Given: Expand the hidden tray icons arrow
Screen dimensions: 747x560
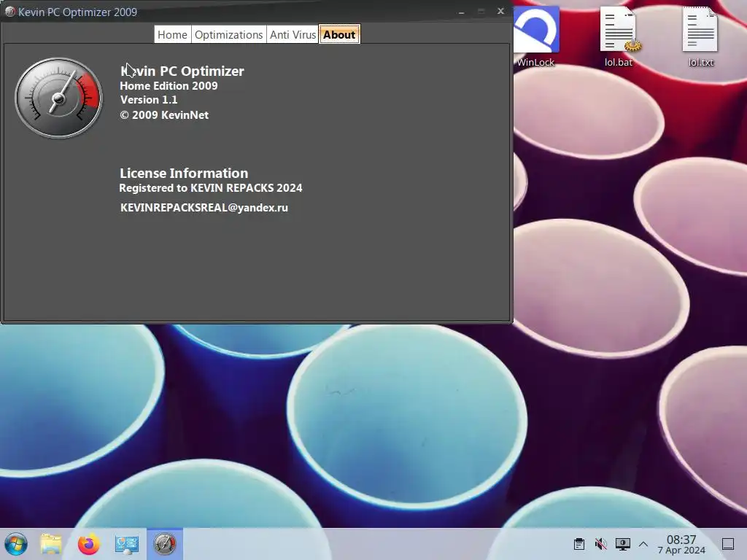Looking at the screenshot, I should pos(643,544).
